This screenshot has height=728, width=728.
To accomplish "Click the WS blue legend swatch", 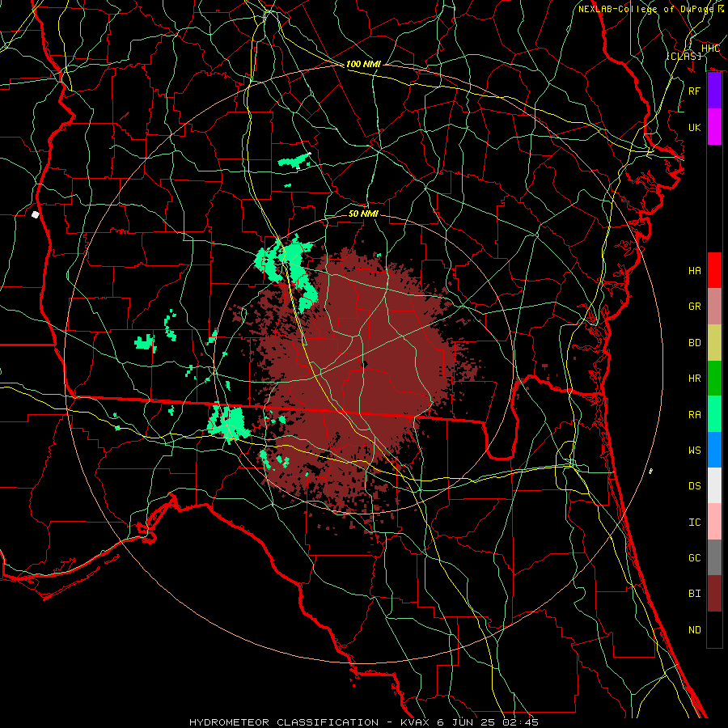I will [714, 450].
